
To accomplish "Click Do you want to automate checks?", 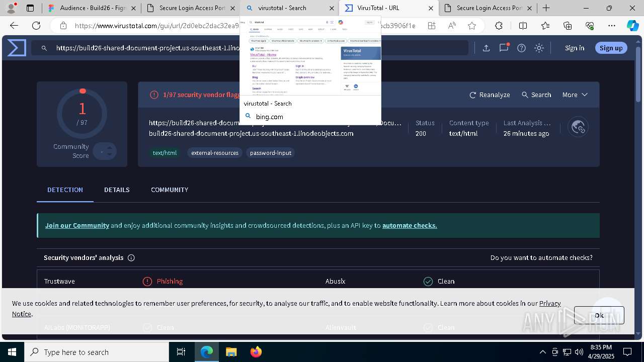I will coord(541,257).
